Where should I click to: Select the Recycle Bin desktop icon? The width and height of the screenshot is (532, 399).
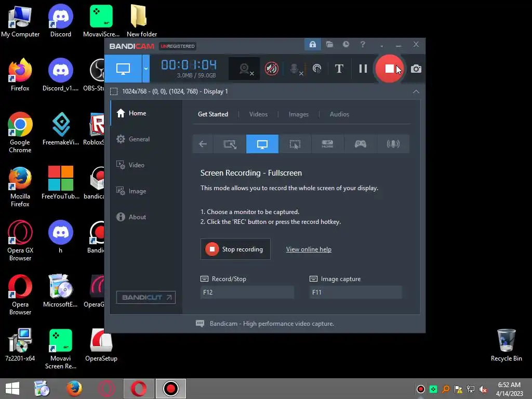point(506,345)
